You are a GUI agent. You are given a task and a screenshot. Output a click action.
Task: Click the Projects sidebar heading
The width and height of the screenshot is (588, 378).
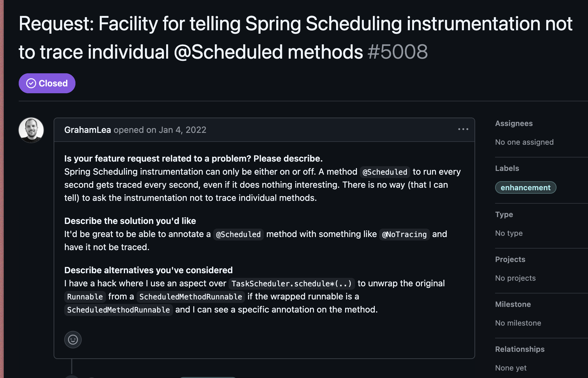pos(510,259)
